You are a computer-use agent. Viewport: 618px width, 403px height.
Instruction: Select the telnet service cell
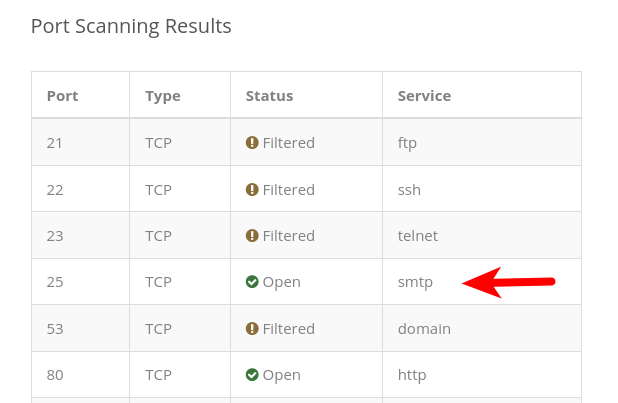tap(418, 236)
